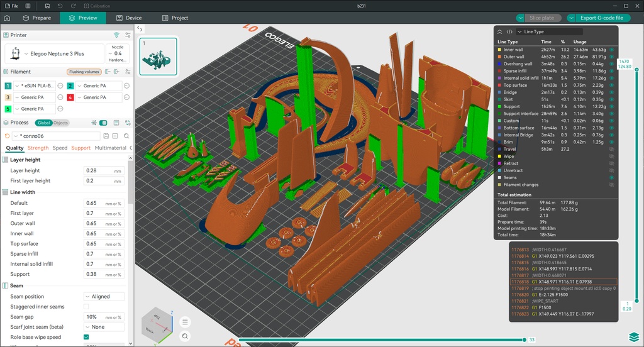Uncheck Role base wipe speed checkbox
644x347 pixels.
click(86, 337)
